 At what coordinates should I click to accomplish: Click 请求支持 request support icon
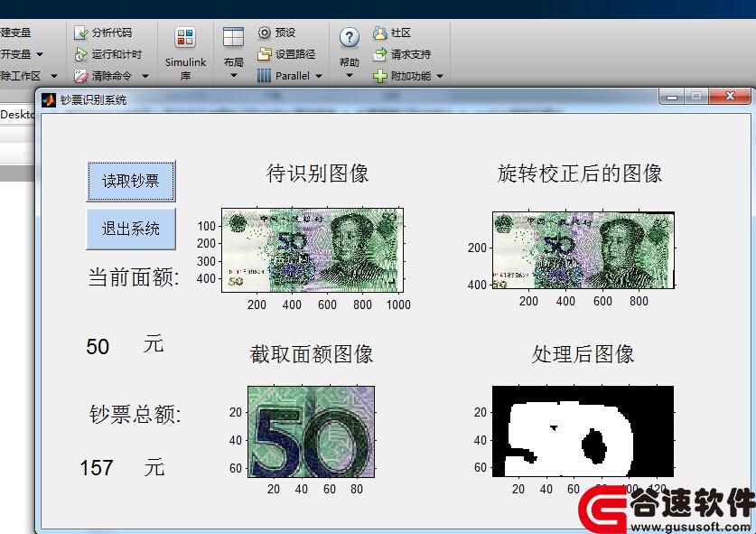(380, 54)
